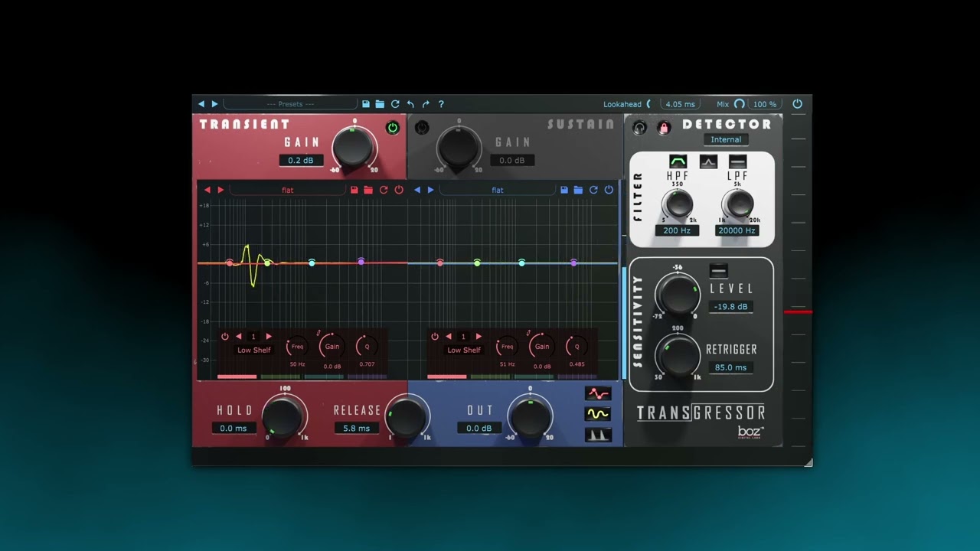
Task: Click the Sustain Gain knob
Action: coord(458,147)
